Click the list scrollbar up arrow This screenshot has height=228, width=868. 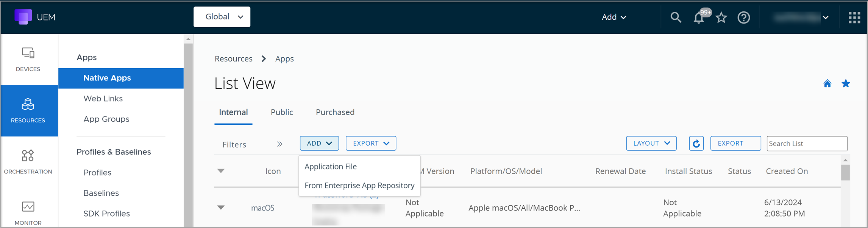[845, 160]
